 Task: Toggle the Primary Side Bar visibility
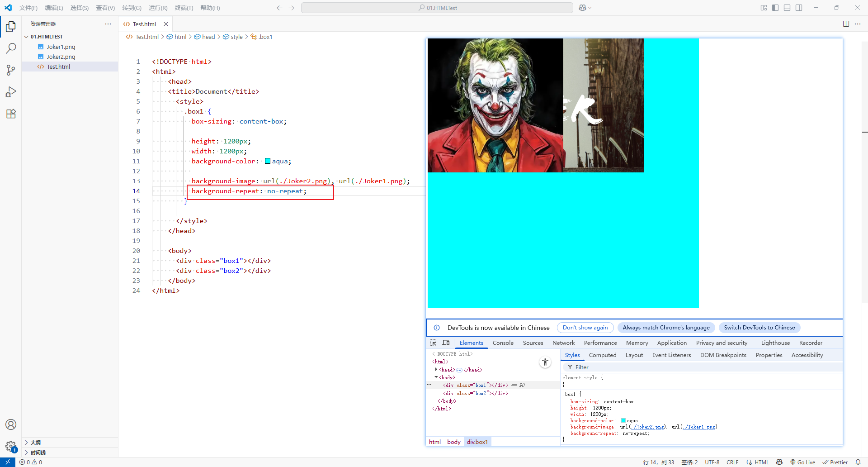tap(775, 8)
